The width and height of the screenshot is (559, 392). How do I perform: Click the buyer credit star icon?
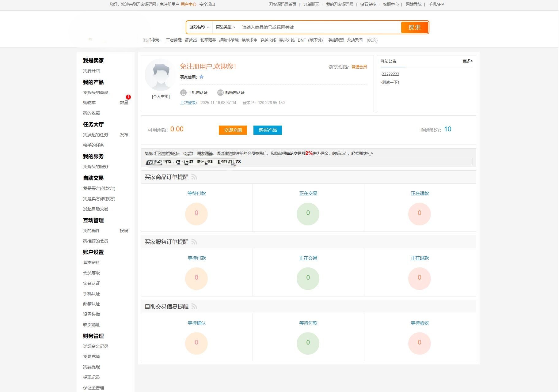[201, 77]
